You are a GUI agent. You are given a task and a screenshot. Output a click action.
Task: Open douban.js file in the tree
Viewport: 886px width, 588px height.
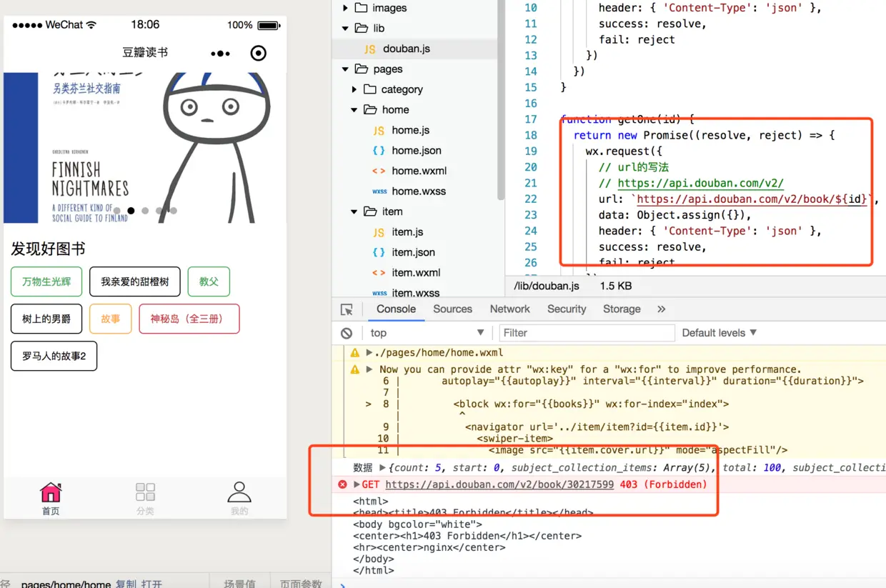pyautogui.click(x=407, y=49)
